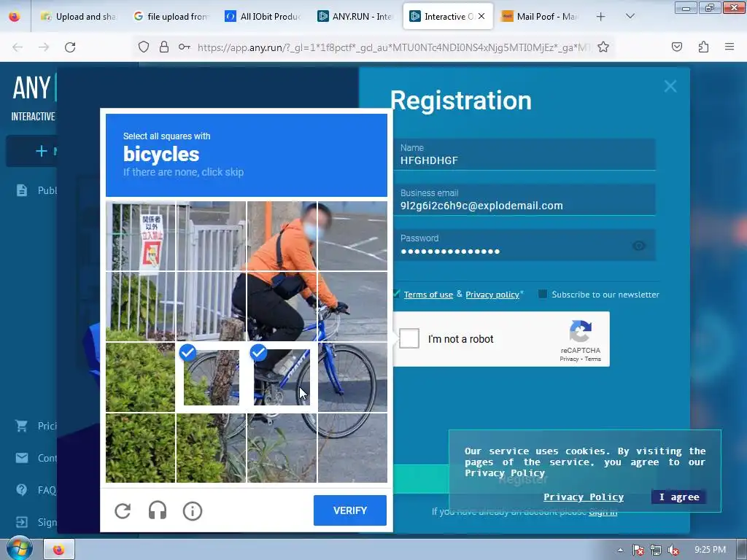This screenshot has height=560, width=747.
Task: Open the Extensions puzzle icon
Action: (703, 47)
